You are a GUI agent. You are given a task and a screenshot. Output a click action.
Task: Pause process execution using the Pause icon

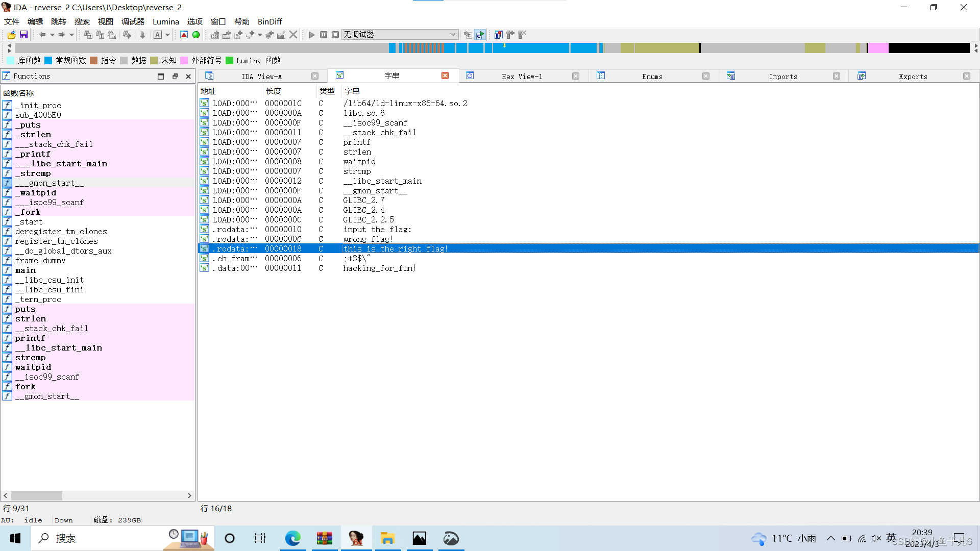coord(324,34)
